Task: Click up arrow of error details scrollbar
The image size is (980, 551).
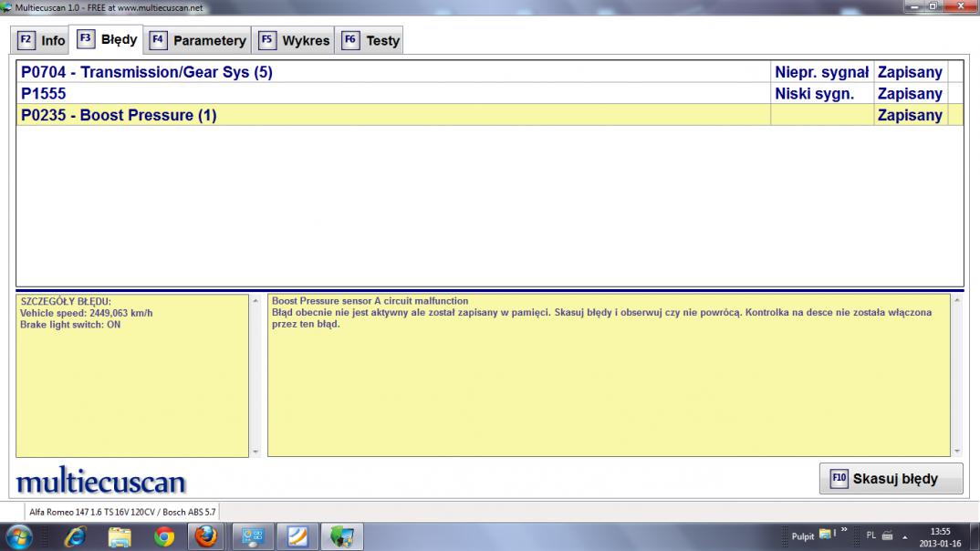Action: (x=255, y=301)
